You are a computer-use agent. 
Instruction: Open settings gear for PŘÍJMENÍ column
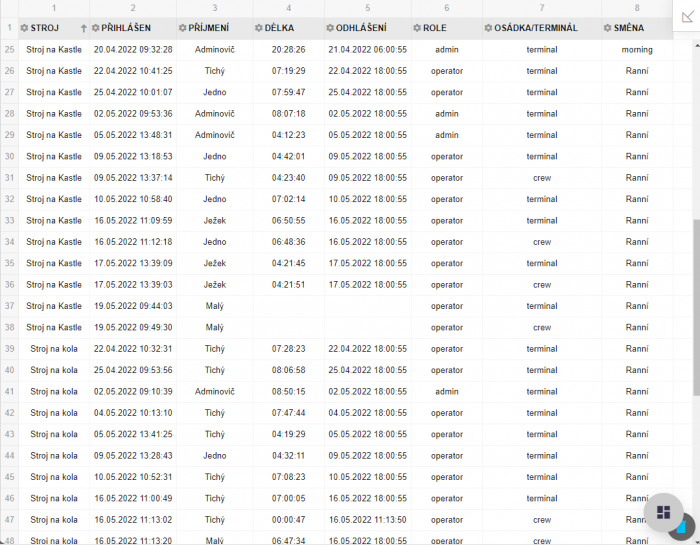tap(182, 28)
